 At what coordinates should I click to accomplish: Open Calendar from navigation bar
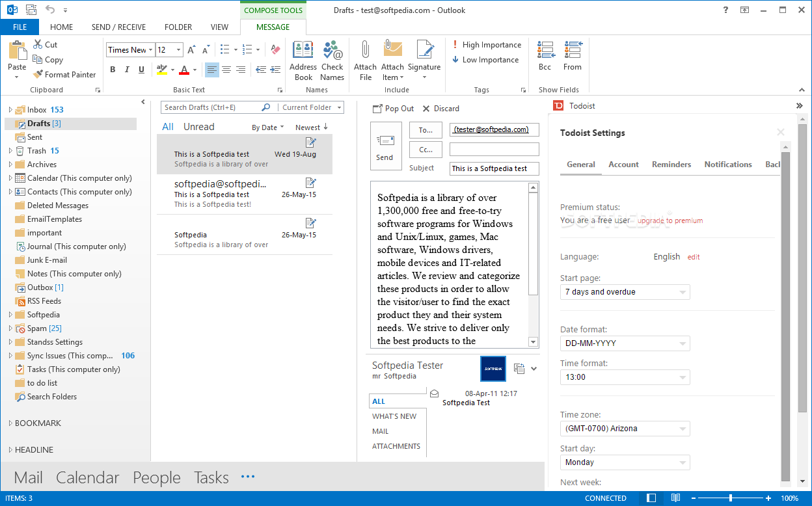pyautogui.click(x=87, y=477)
